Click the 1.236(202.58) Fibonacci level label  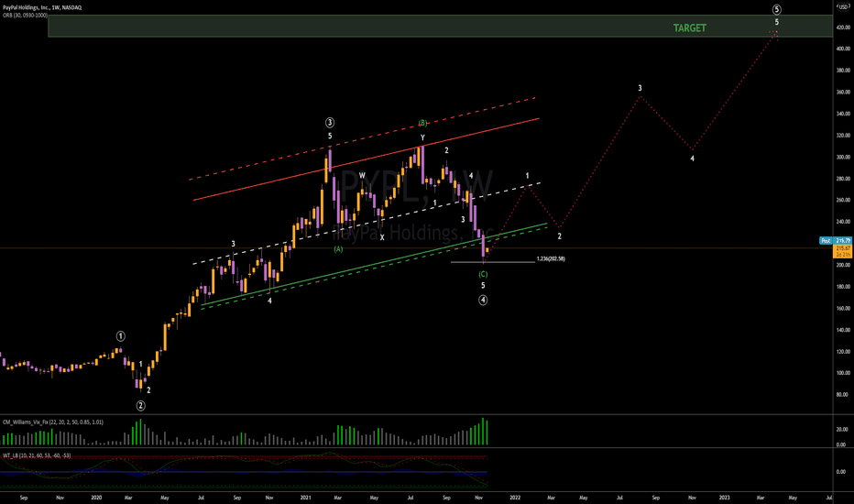point(551,258)
